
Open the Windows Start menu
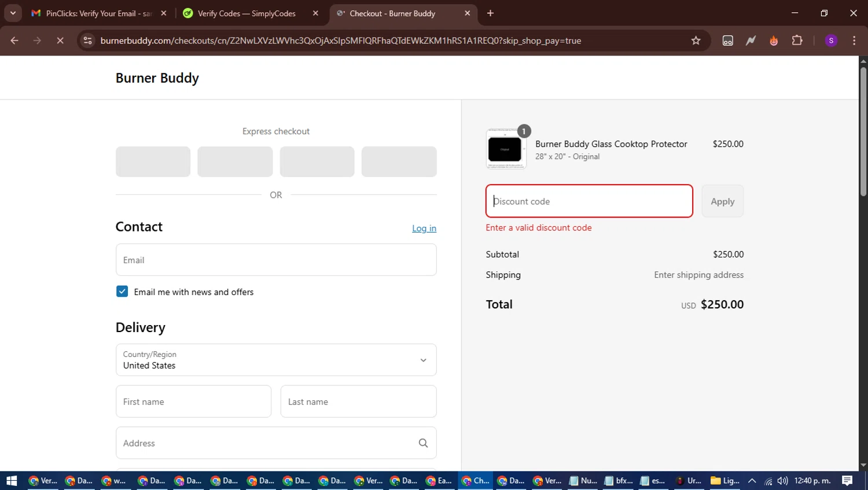click(x=12, y=481)
